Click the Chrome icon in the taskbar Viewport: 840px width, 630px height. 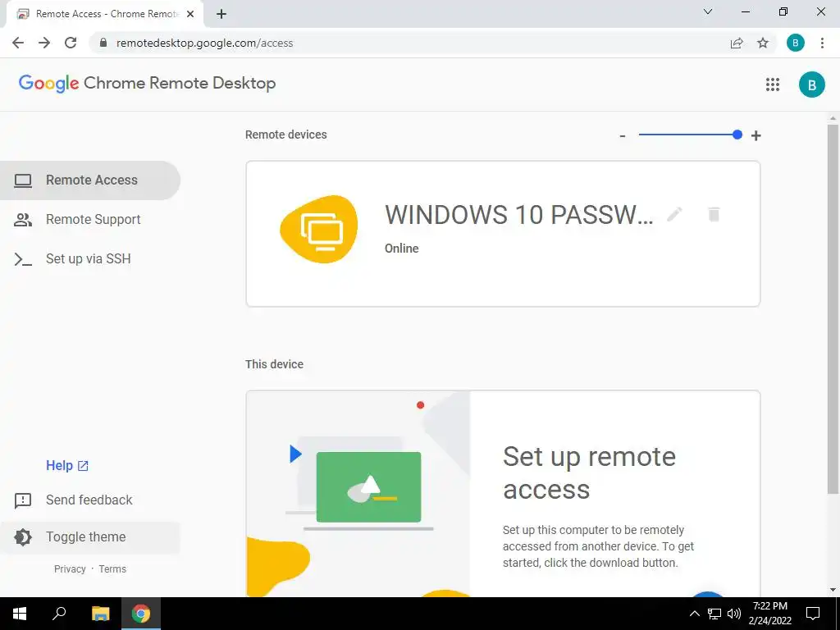point(141,614)
